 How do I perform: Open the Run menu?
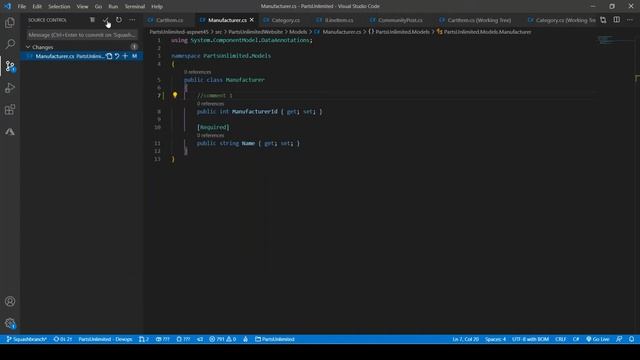pos(113,7)
